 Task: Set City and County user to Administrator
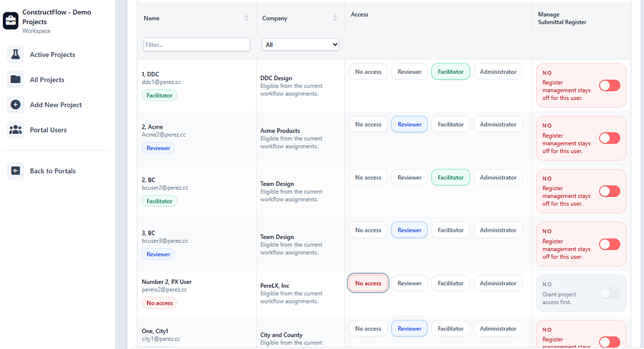(498, 329)
